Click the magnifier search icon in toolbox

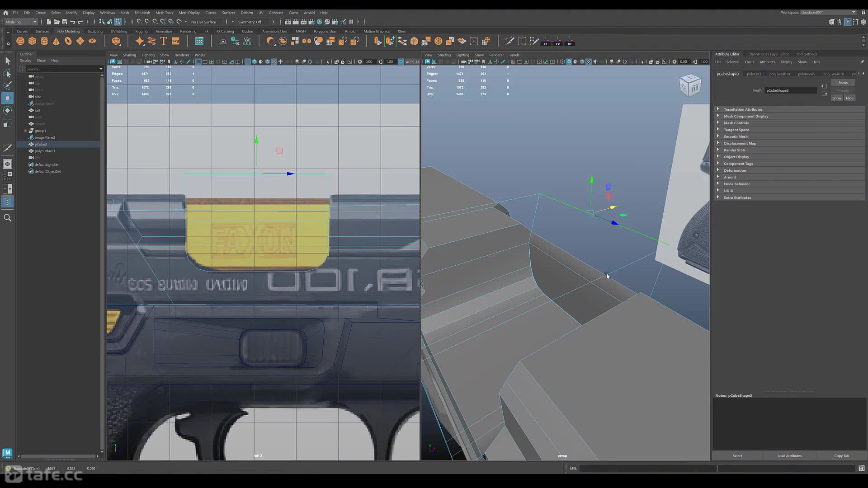(7, 218)
